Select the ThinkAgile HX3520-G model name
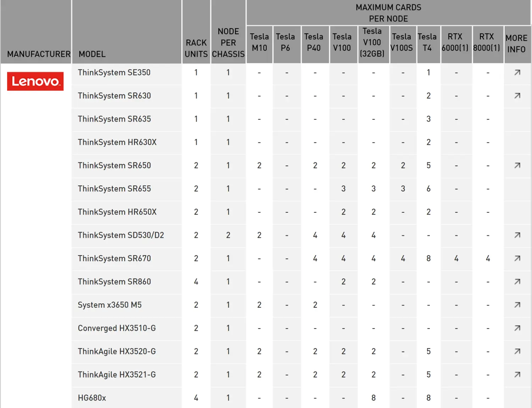This screenshot has width=532, height=408. [x=117, y=351]
